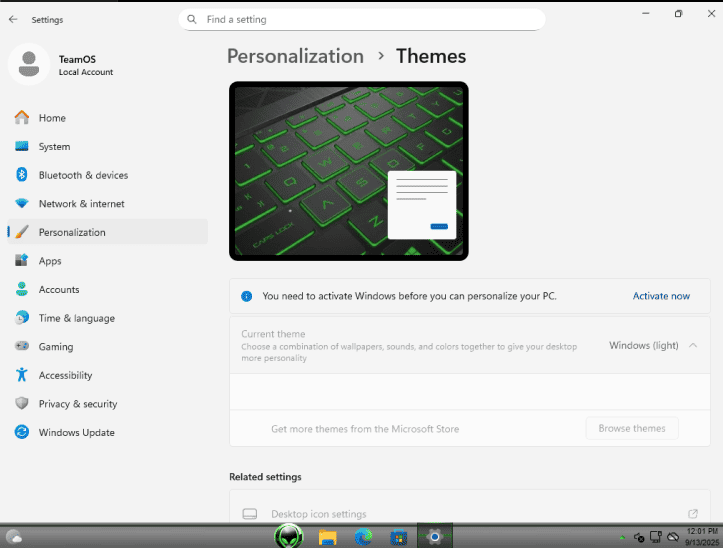Go to Gaming settings
Image resolution: width=723 pixels, height=548 pixels.
pyautogui.click(x=107, y=346)
